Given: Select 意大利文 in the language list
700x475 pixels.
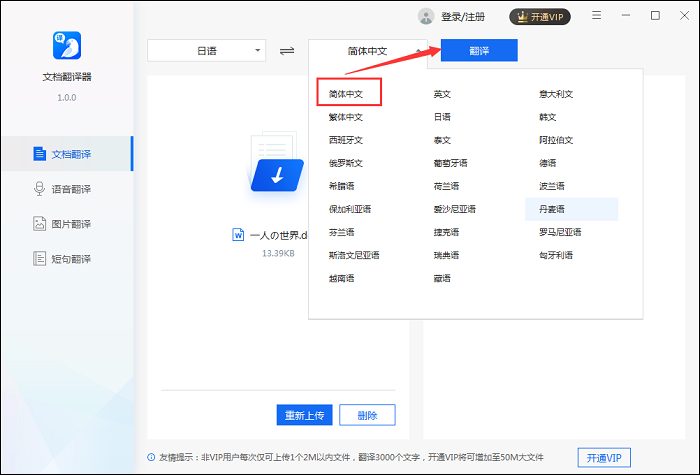Looking at the screenshot, I should [x=556, y=94].
